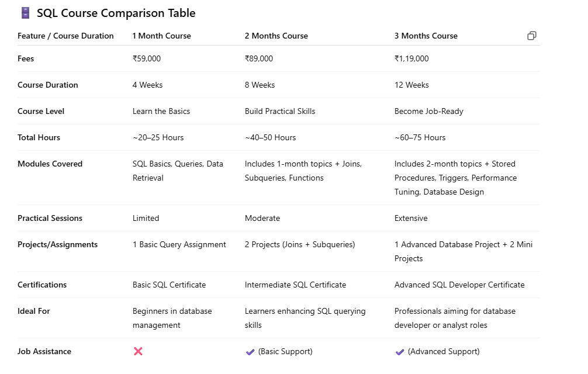Click the copy table icon
The height and width of the screenshot is (374, 588).
click(531, 36)
